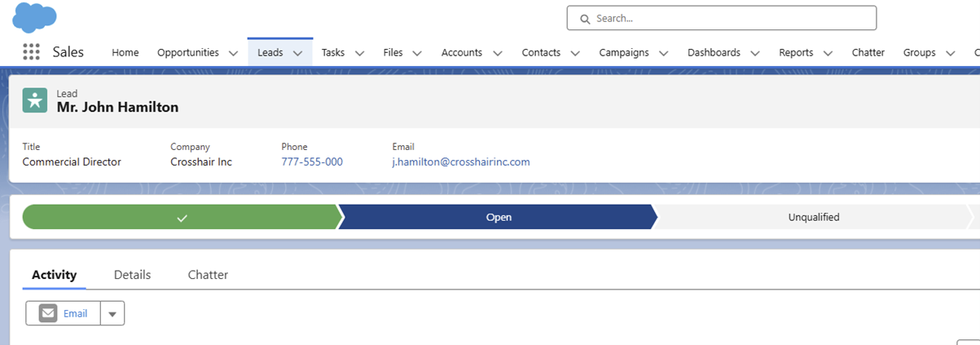The image size is (980, 345).
Task: Select the Leads navigation tab
Action: [270, 52]
